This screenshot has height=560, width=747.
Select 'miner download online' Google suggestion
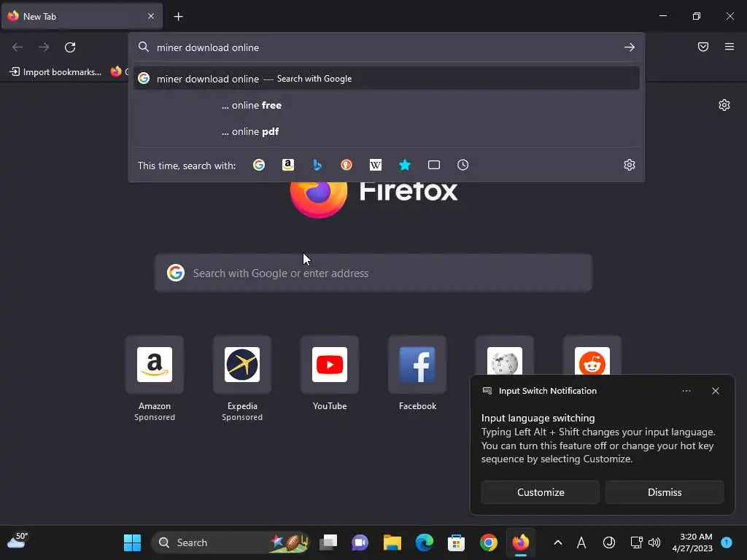pyautogui.click(x=387, y=79)
